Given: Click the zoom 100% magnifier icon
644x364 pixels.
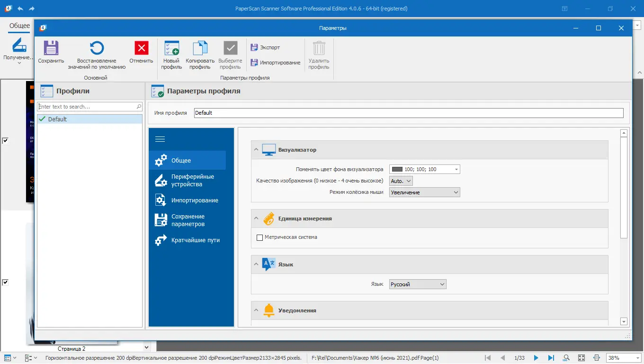Looking at the screenshot, I should (x=566, y=358).
